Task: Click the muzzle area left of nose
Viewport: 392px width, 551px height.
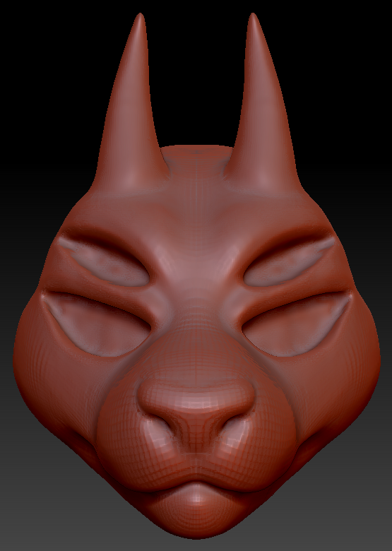Action: [119, 432]
